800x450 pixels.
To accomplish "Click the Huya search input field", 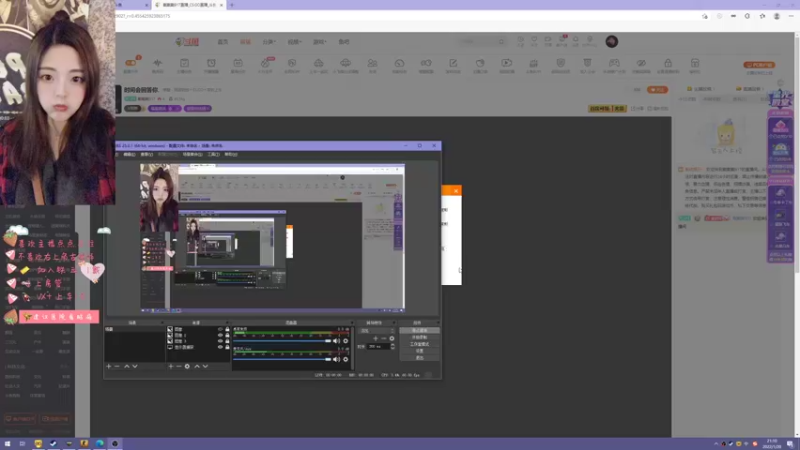I will coord(480,41).
